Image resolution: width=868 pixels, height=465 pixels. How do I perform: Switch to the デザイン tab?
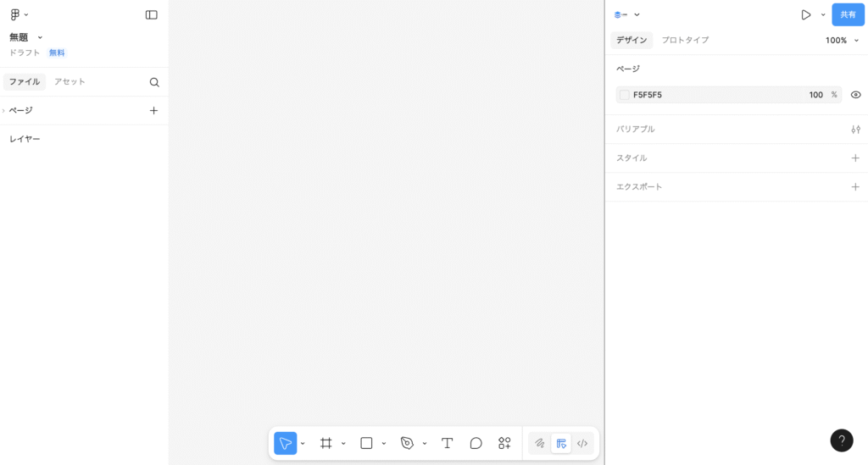pos(632,41)
